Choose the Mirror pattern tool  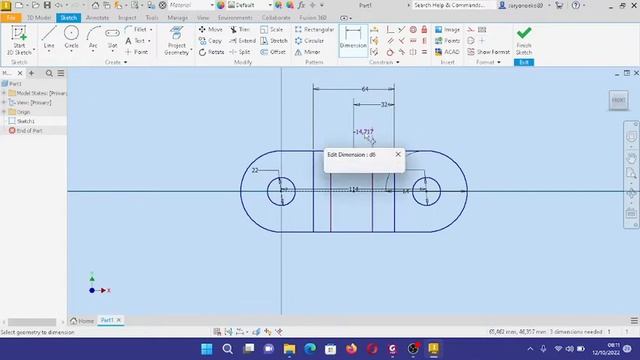tap(307, 52)
